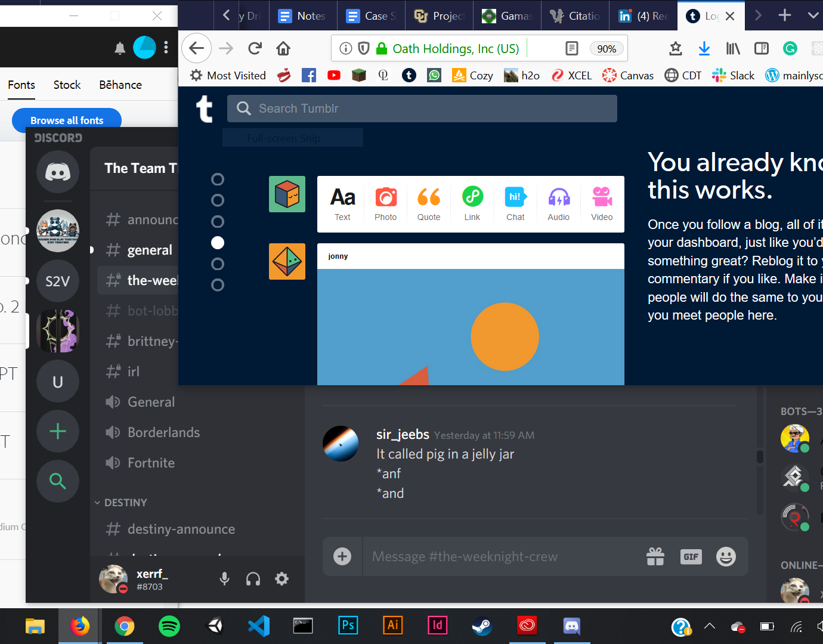The image size is (823, 644).
Task: Choose the Chat post type
Action: tap(515, 204)
